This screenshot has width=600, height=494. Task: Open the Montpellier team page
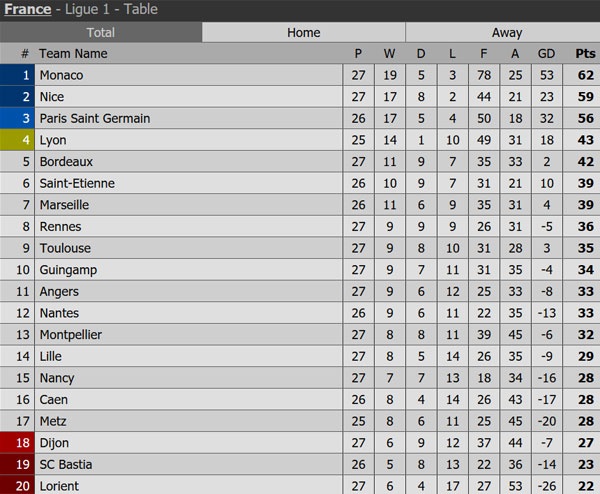click(70, 334)
